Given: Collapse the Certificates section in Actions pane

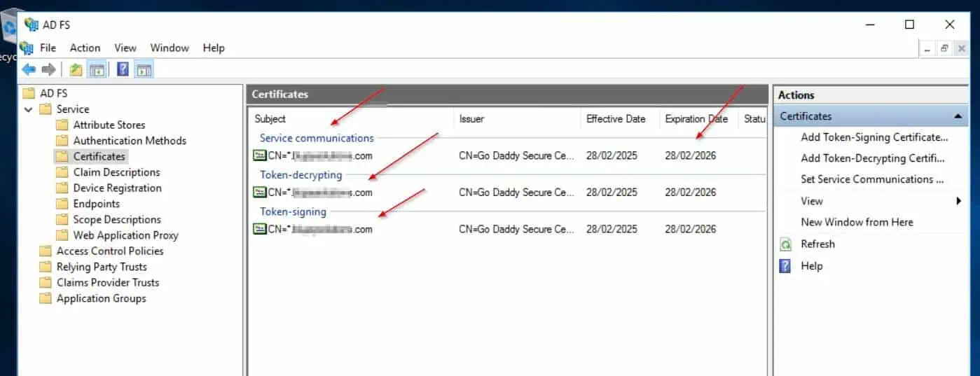Looking at the screenshot, I should 958,116.
